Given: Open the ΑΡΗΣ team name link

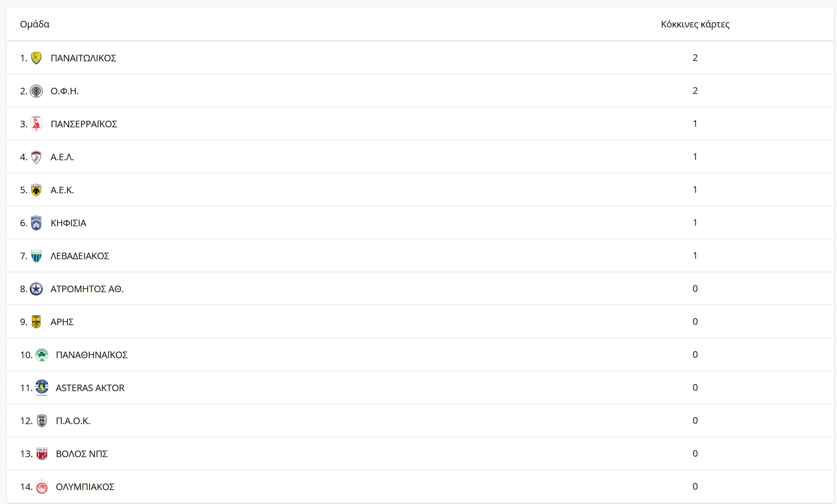Looking at the screenshot, I should click(62, 322).
